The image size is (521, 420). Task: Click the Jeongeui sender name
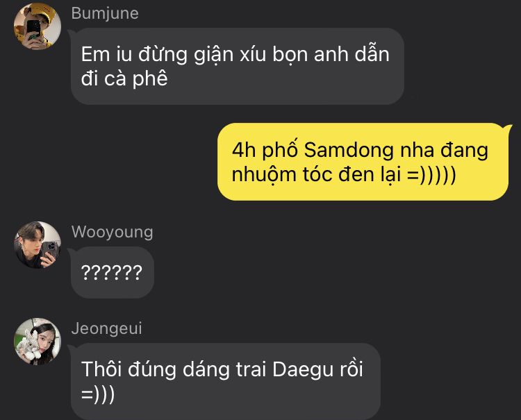107,328
